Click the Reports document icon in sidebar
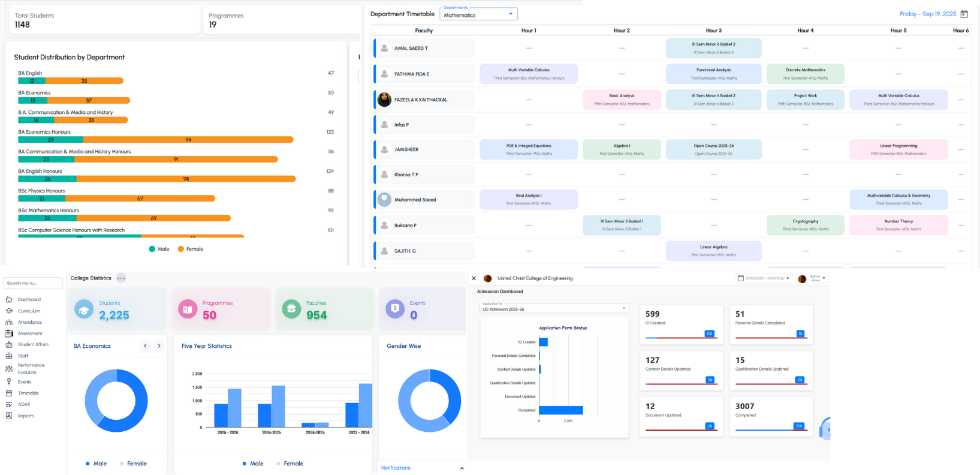The width and height of the screenshot is (980, 475). coord(9,416)
